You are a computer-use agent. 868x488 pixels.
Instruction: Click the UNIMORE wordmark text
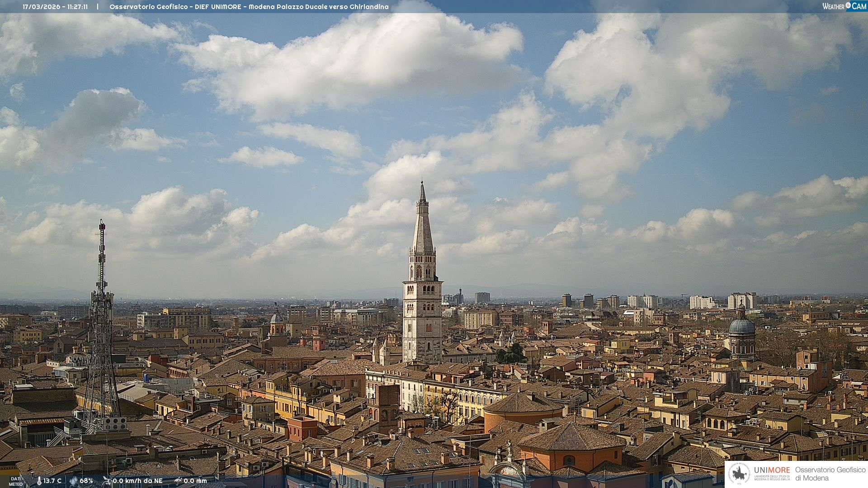(x=772, y=470)
